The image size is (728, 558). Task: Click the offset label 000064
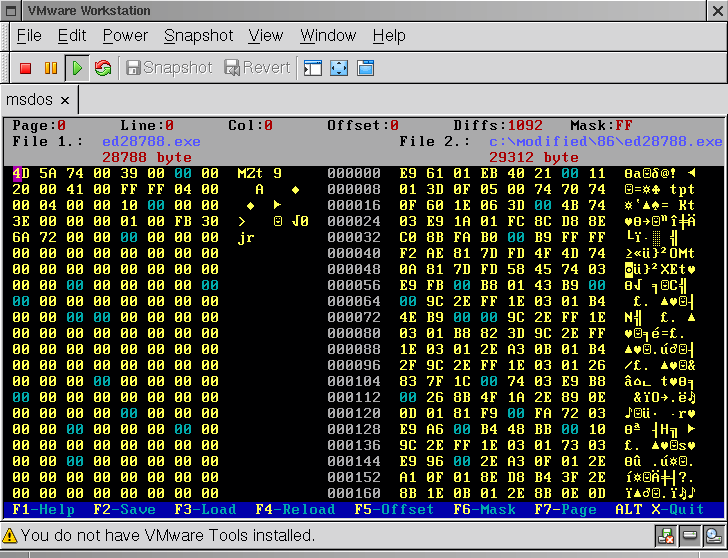click(x=354, y=302)
